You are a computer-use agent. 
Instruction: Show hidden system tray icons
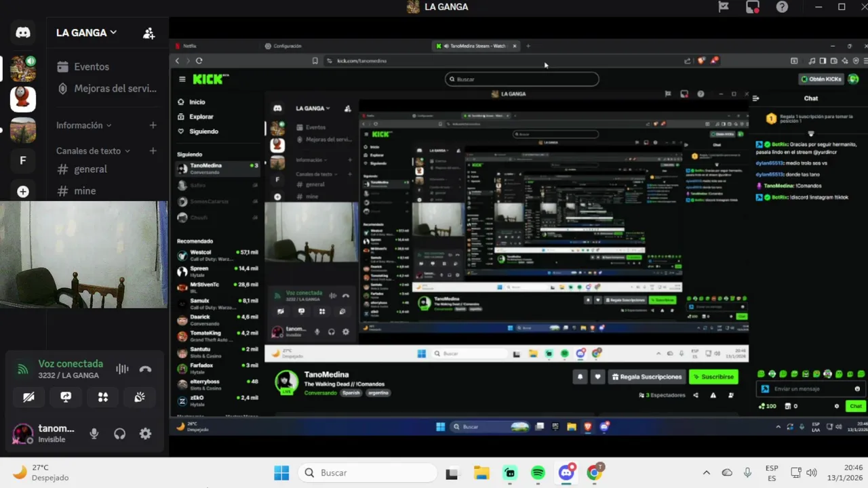pos(707,472)
